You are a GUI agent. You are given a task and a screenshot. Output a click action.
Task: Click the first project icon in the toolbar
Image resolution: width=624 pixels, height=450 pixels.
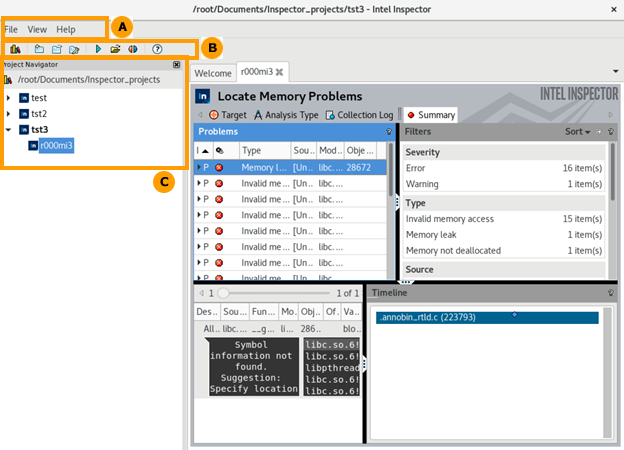tap(15, 48)
